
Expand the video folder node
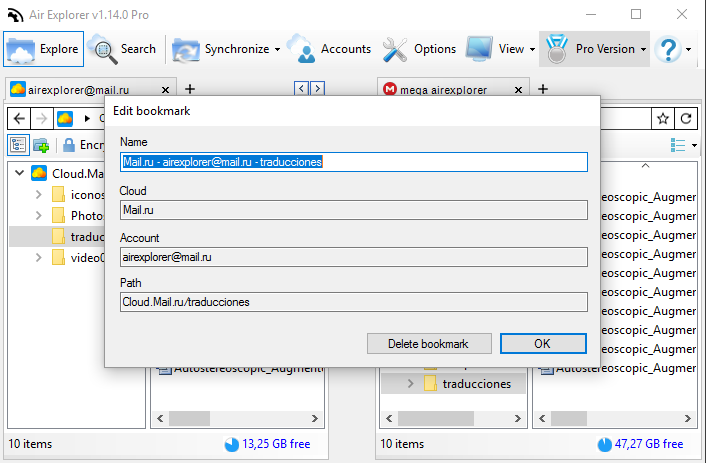(x=38, y=258)
